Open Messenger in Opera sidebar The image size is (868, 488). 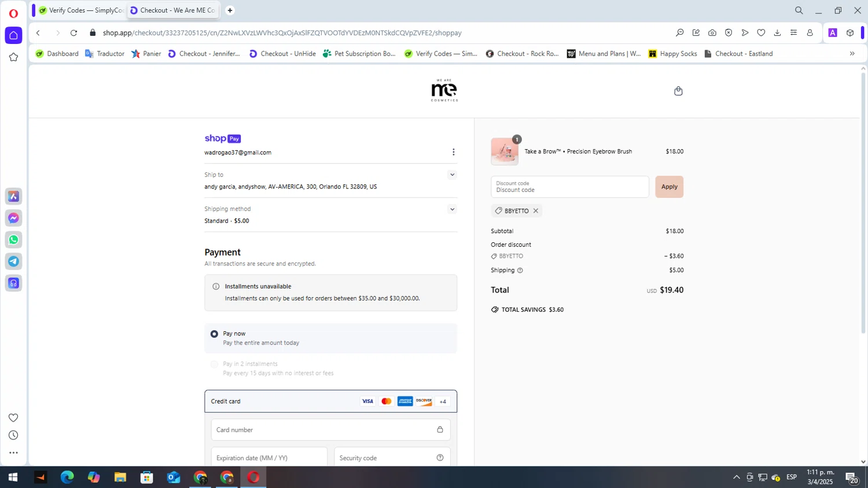click(x=13, y=218)
